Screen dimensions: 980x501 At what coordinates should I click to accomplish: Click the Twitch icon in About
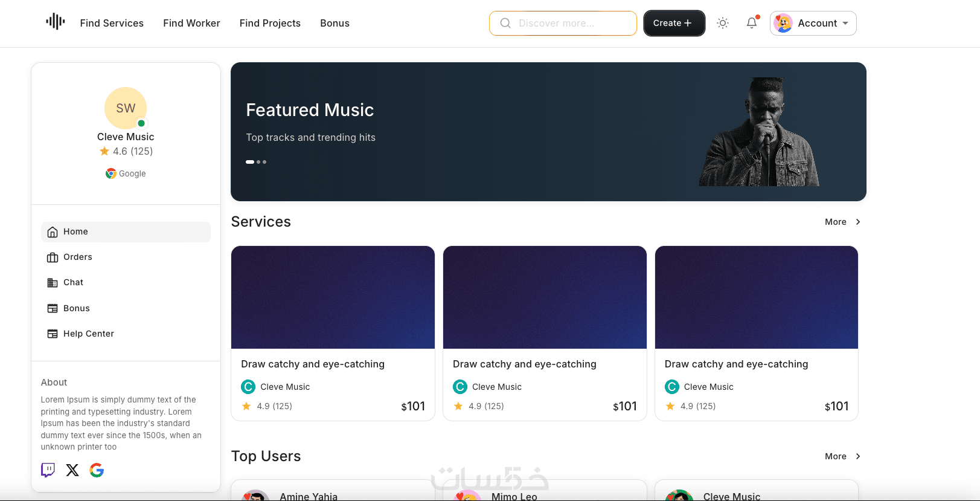coord(48,470)
